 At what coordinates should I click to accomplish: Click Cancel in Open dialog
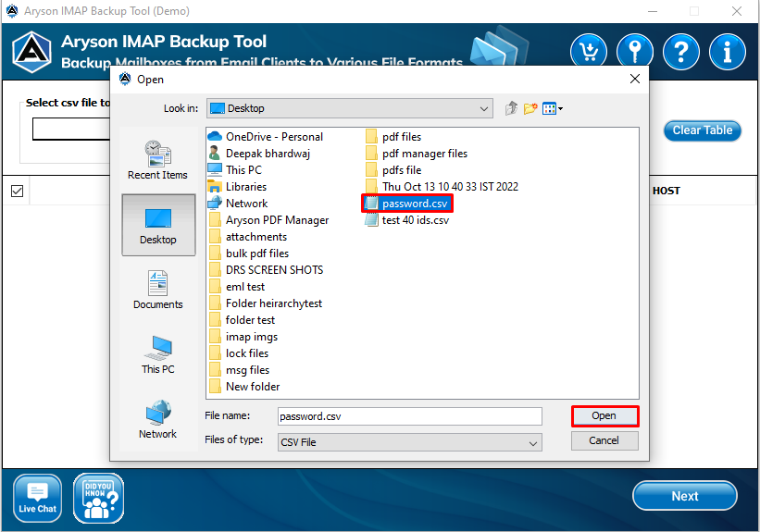[x=604, y=440]
